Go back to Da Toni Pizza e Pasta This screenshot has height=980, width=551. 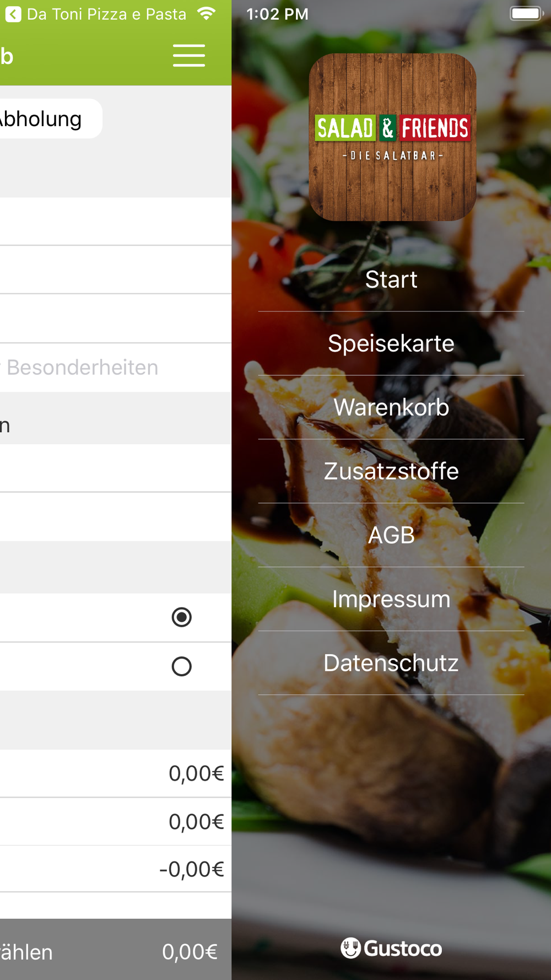coord(96,14)
